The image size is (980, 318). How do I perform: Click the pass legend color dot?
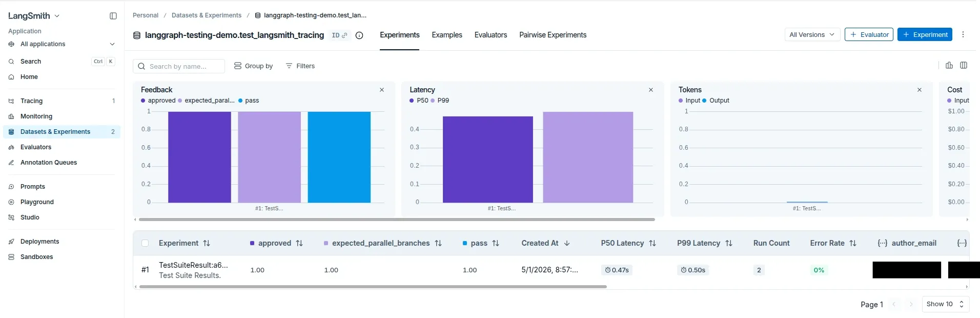[240, 101]
